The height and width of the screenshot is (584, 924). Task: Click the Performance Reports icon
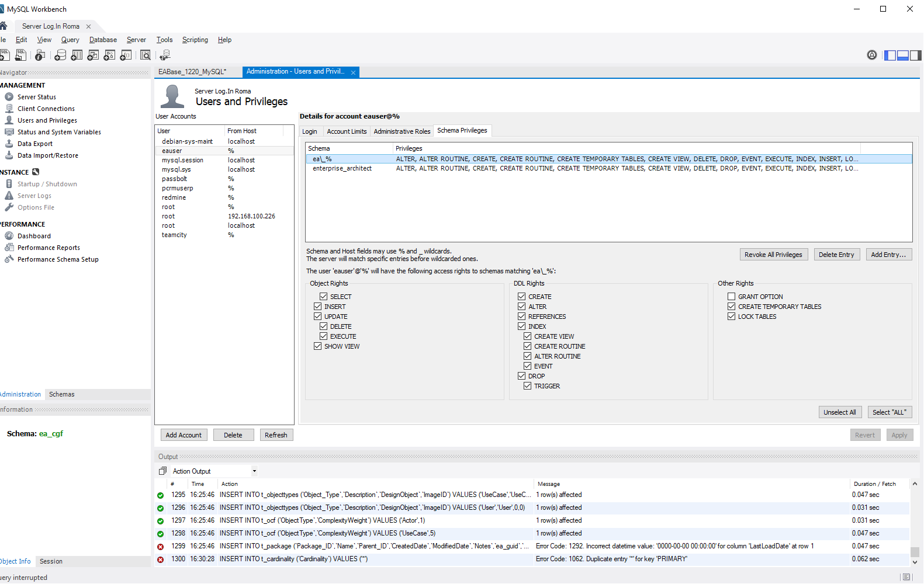9,248
